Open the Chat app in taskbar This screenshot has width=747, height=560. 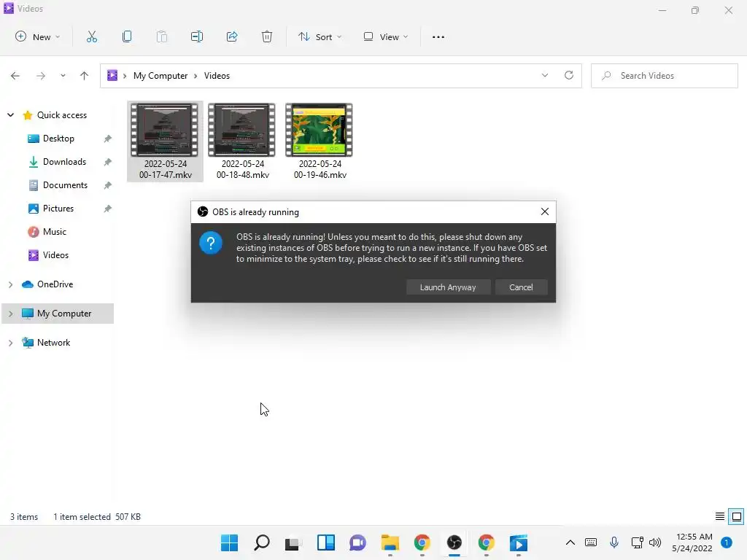tap(357, 542)
